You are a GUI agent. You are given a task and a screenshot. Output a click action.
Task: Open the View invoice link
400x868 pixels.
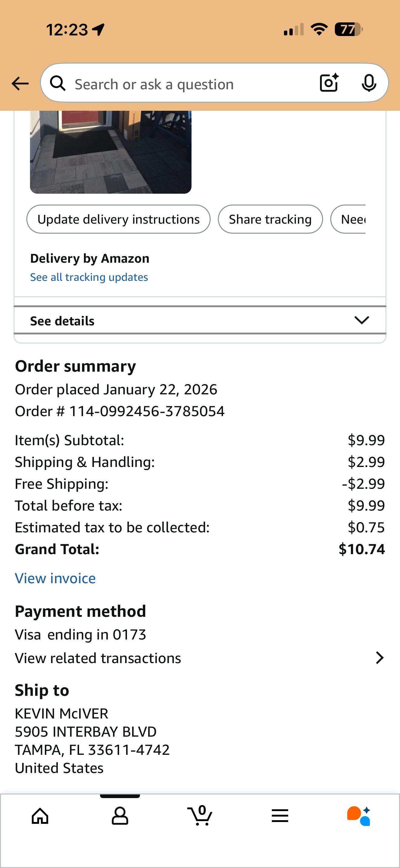click(x=55, y=578)
